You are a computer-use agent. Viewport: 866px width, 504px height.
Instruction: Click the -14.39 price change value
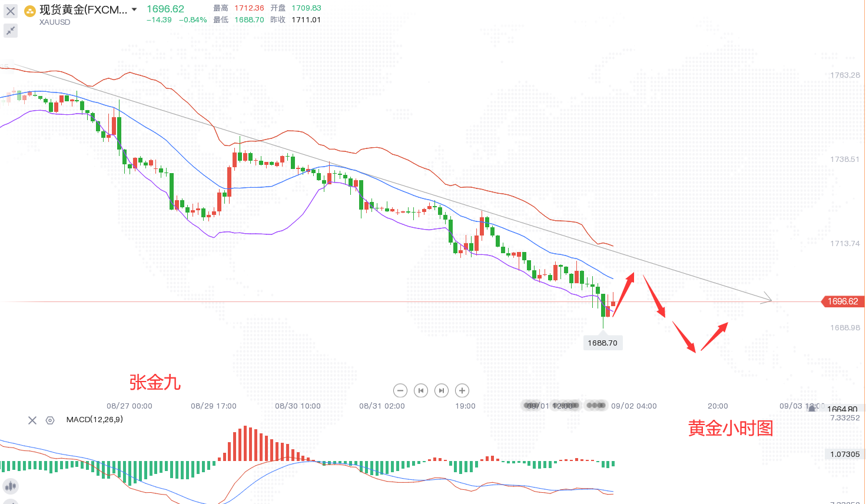pos(160,20)
